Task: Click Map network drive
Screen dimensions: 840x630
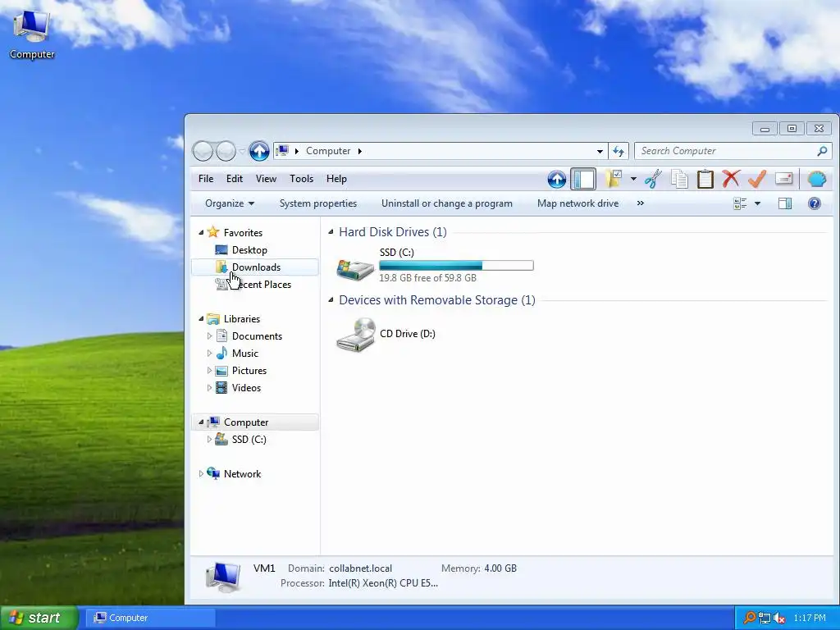Action: pos(577,203)
